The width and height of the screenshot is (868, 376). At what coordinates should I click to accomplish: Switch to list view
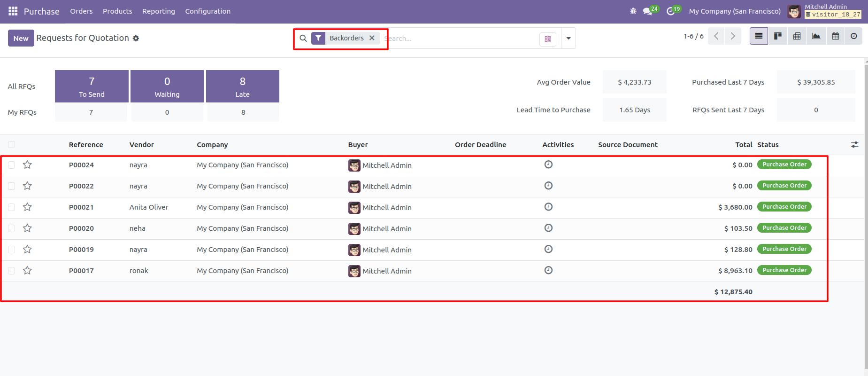coord(759,36)
